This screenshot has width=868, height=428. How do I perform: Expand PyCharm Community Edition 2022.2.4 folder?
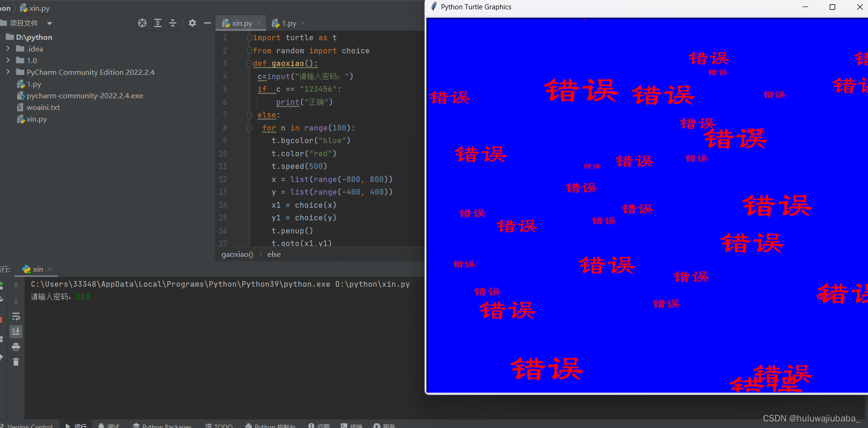click(x=8, y=72)
